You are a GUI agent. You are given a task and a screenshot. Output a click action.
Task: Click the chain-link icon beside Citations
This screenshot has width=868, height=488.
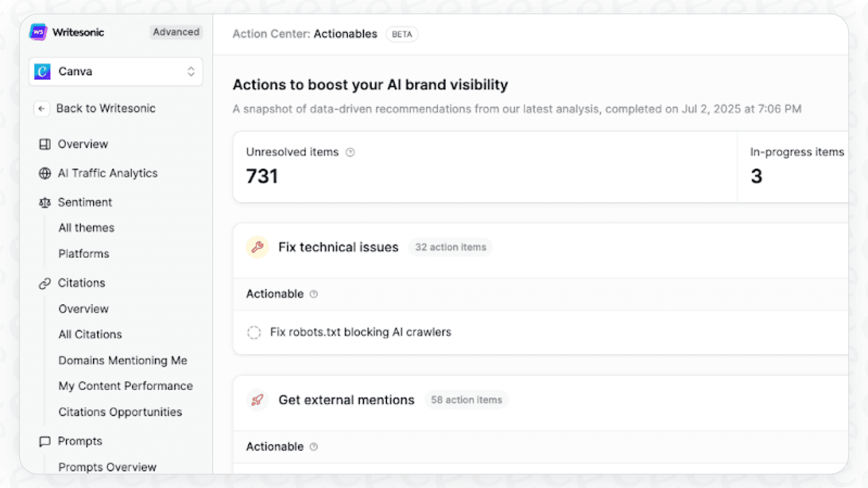click(x=44, y=283)
